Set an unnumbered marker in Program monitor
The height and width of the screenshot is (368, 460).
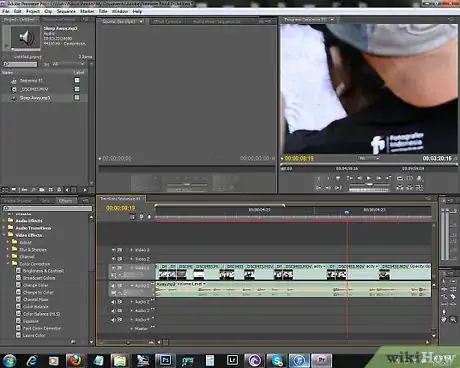pyautogui.click(x=338, y=178)
